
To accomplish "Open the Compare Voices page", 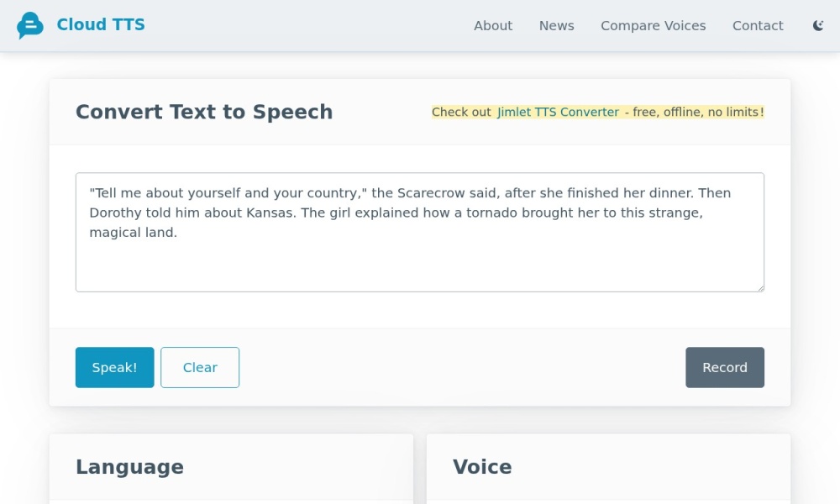I will [653, 26].
